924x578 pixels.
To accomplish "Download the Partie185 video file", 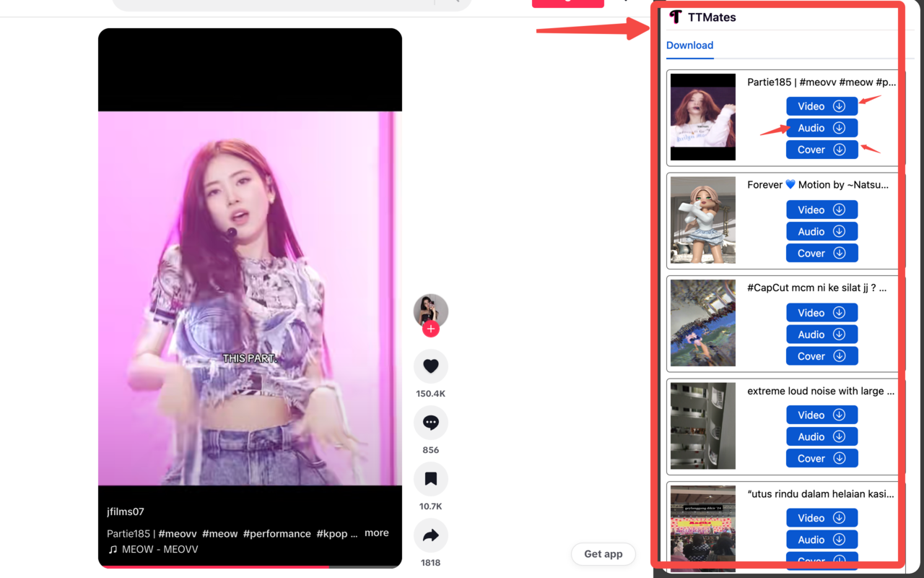I will tap(821, 105).
